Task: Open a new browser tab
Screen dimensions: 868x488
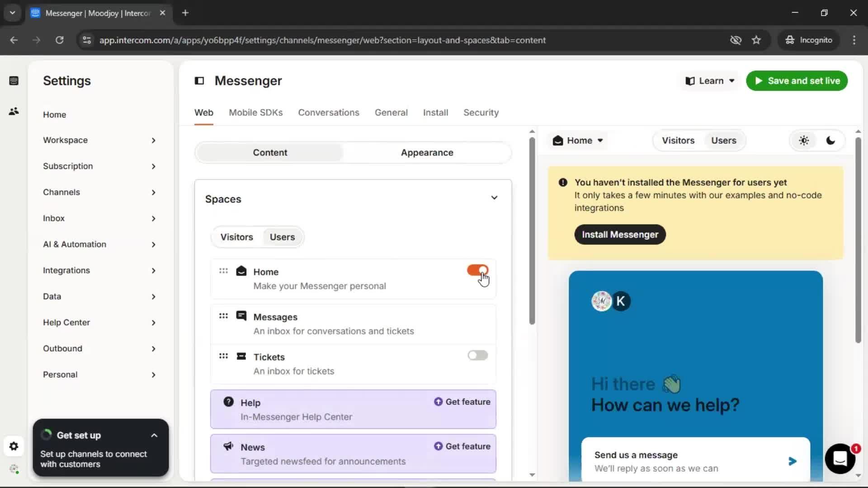Action: (x=185, y=13)
